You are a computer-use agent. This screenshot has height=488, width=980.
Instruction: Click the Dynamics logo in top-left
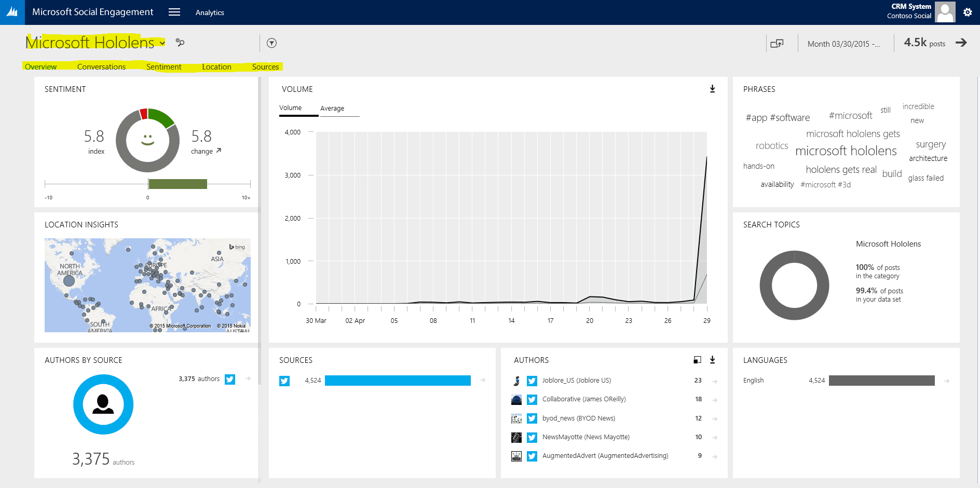click(x=12, y=12)
